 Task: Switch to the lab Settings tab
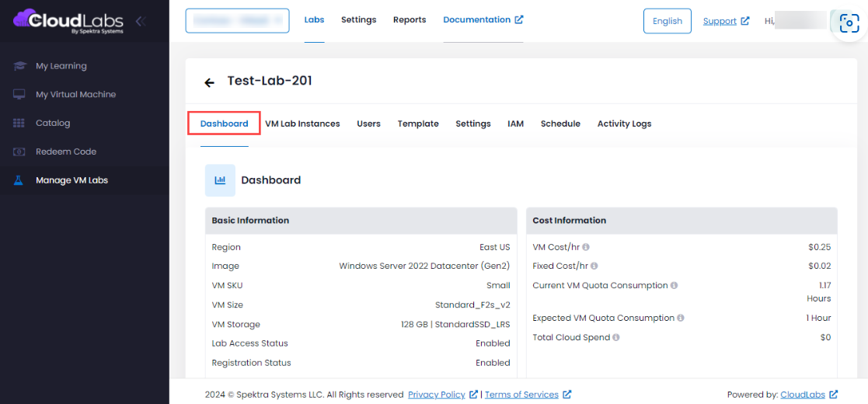click(x=473, y=124)
